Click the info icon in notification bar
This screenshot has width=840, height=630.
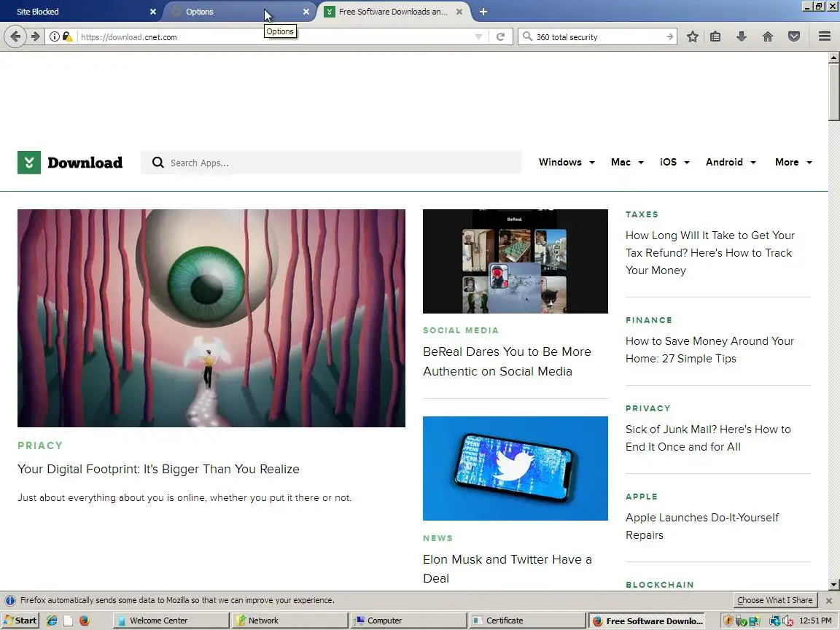point(10,600)
